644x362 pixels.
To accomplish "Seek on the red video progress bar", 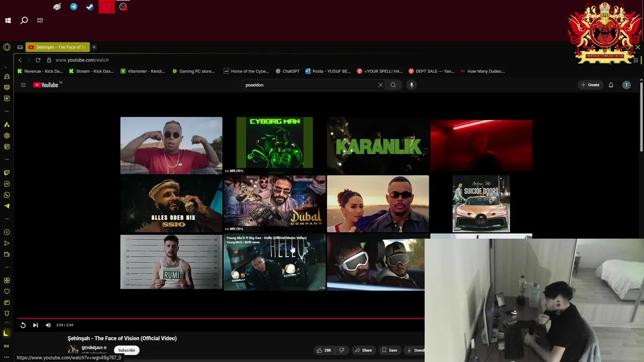I will (x=220, y=318).
